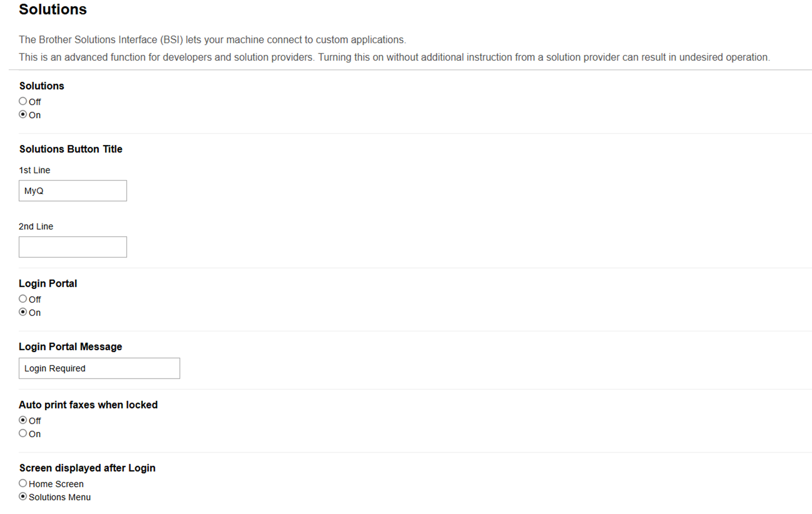Image resolution: width=812 pixels, height=514 pixels.
Task: Choose Off for Auto print faxes when locked
Action: [x=23, y=420]
